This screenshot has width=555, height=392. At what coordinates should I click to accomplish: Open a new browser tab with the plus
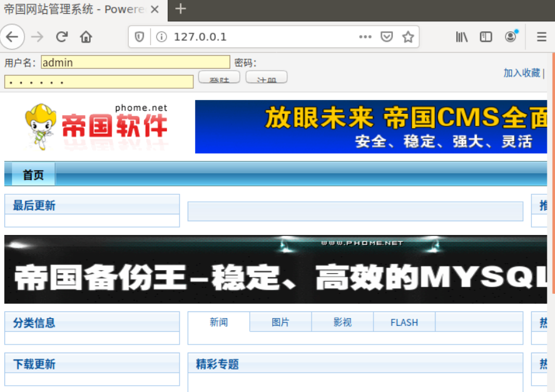tap(180, 9)
